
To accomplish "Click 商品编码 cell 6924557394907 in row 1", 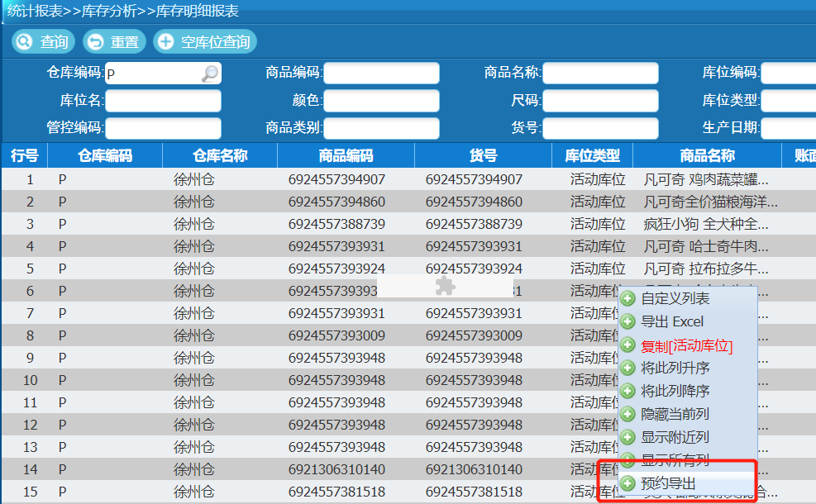I will (336, 179).
